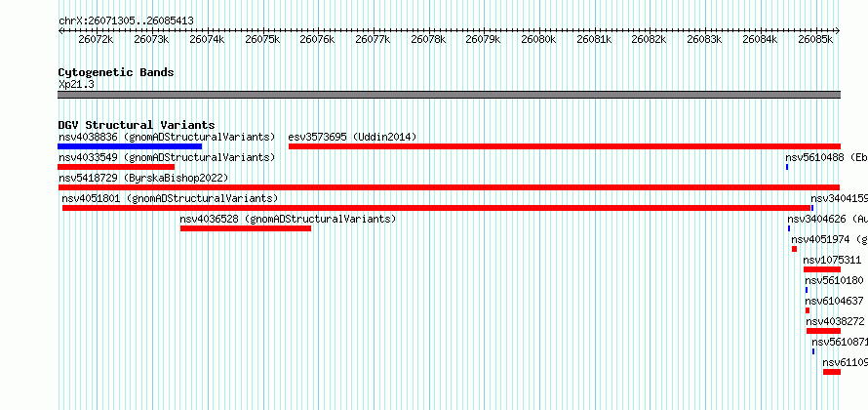Image resolution: width=868 pixels, height=410 pixels.
Task: Click the red nsv4051801 variant bar
Action: [x=437, y=208]
